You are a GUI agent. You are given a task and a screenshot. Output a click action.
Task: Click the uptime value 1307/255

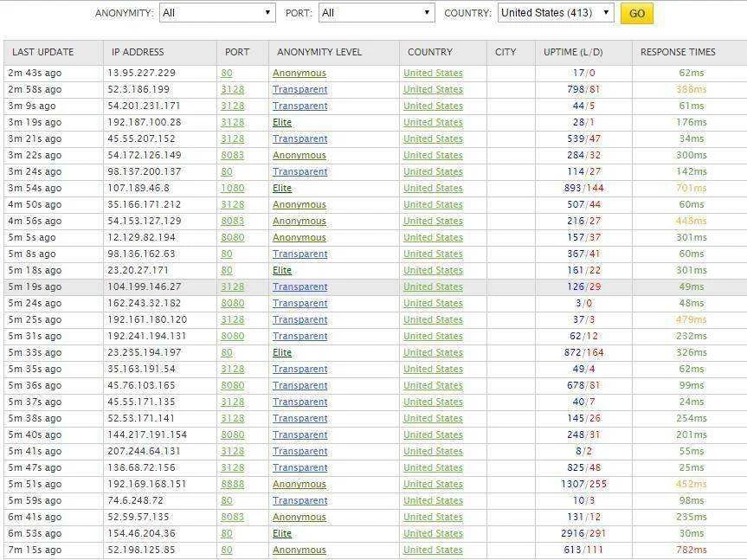(x=584, y=484)
